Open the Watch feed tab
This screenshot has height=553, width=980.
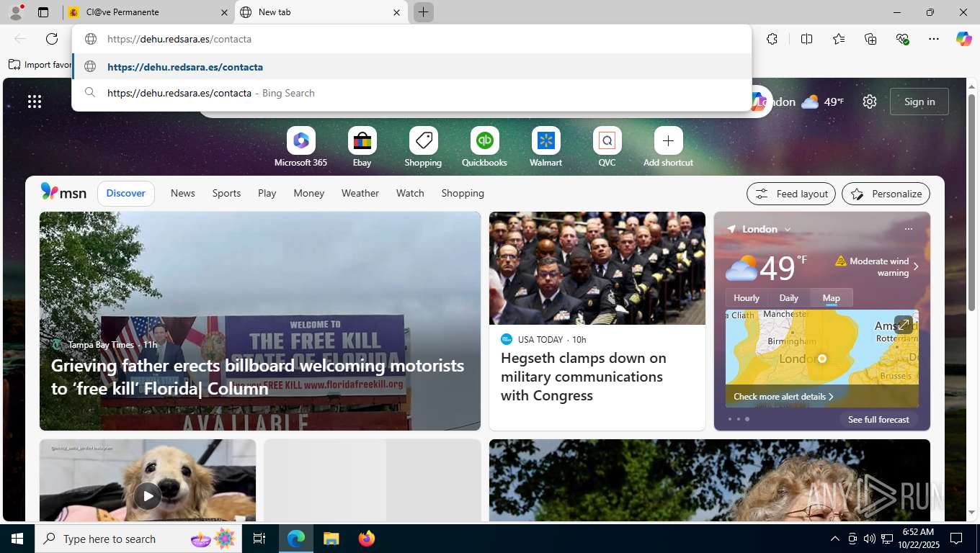click(410, 193)
